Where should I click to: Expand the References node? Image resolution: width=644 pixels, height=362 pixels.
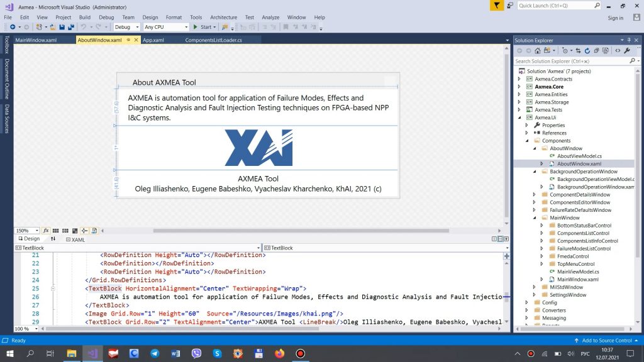pyautogui.click(x=527, y=133)
